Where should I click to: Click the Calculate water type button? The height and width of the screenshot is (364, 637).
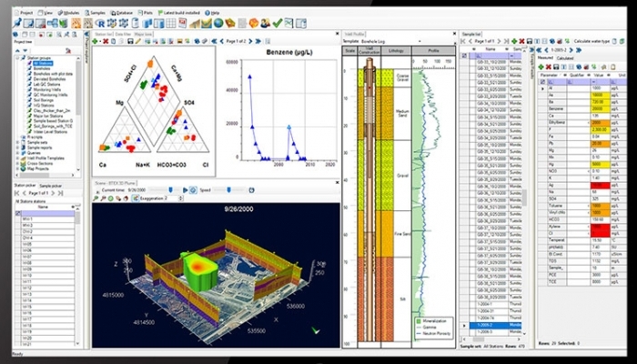pyautogui.click(x=591, y=42)
